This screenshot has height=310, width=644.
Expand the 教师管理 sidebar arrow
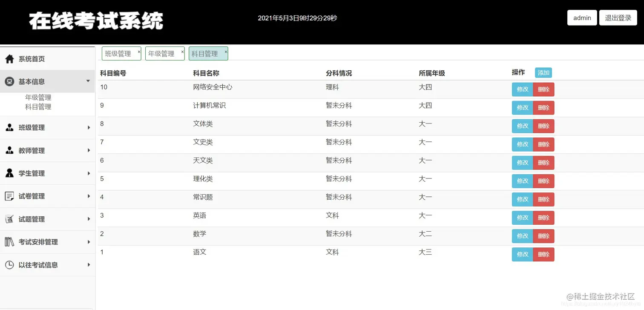(89, 150)
